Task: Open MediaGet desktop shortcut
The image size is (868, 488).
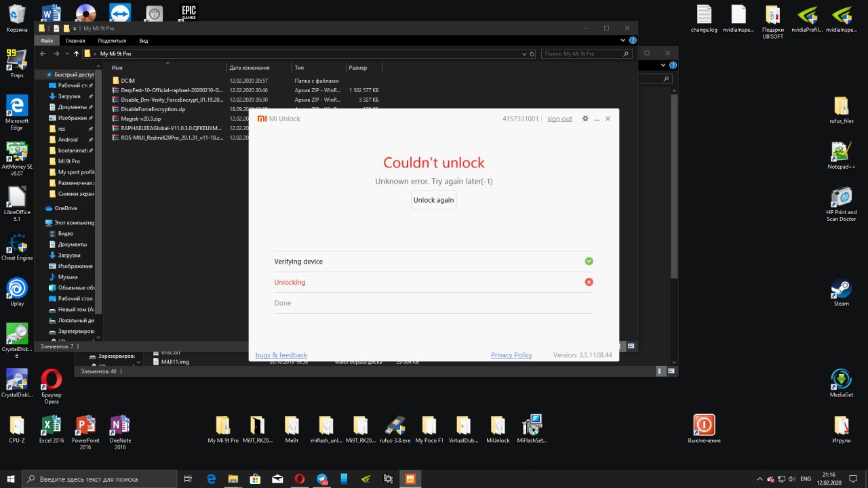Action: 841,383
